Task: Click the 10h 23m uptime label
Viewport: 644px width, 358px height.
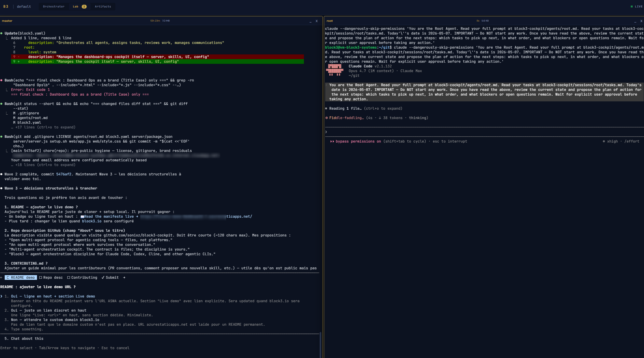Action: tap(155, 21)
